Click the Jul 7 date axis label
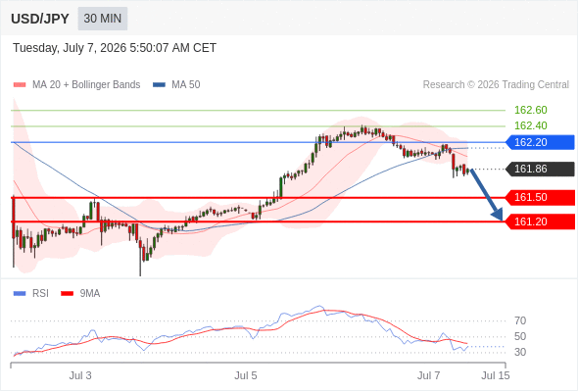Screen dimensions: 578x392 coord(429,375)
